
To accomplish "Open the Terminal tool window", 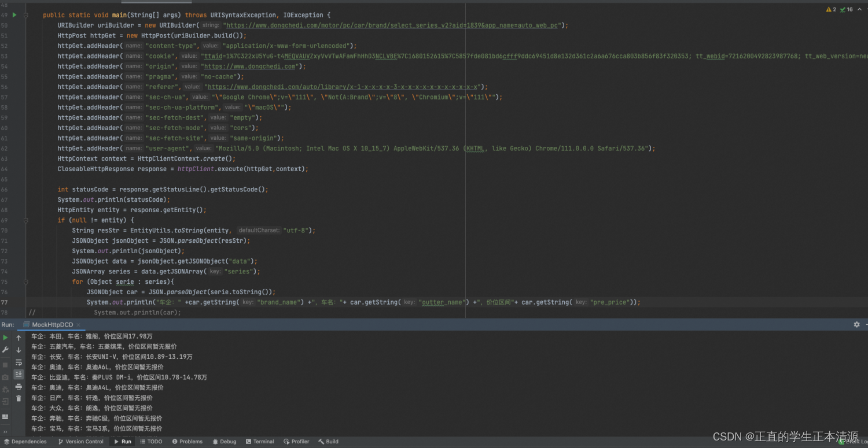I will click(260, 442).
